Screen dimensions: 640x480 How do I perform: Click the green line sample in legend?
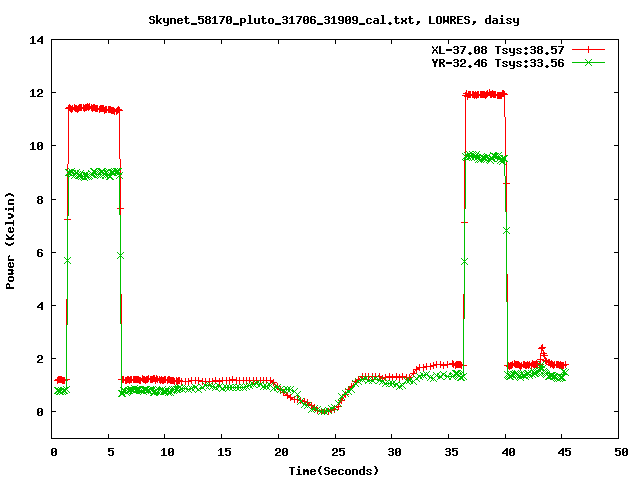point(589,62)
